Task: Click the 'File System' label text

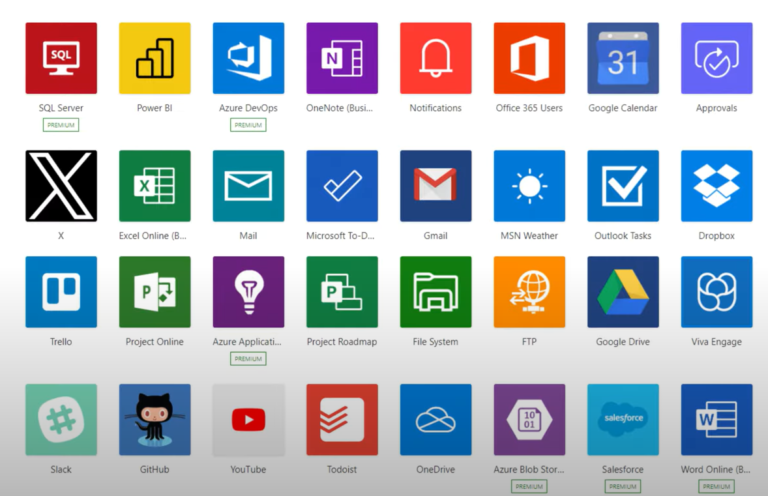Action: [435, 342]
